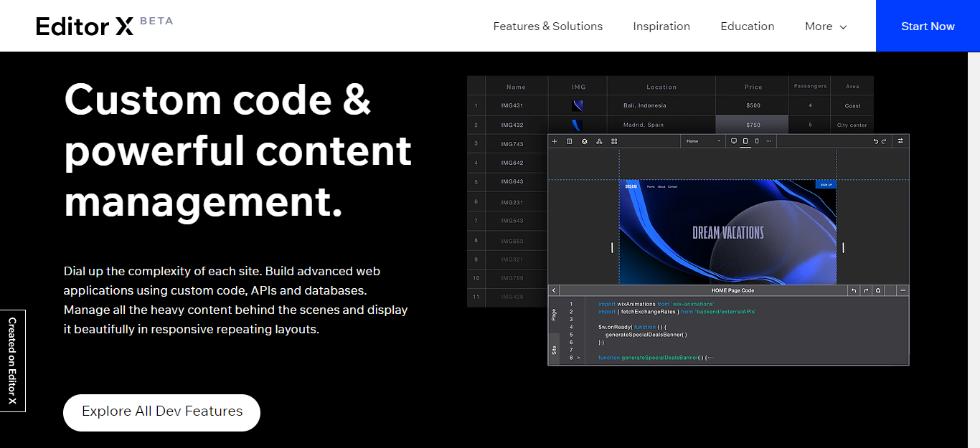Select the desktop breakpoint icon
This screenshot has height=448, width=980.
[x=734, y=141]
